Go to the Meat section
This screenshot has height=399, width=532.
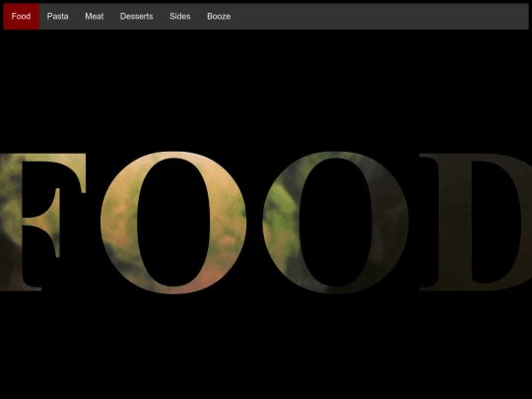point(95,17)
